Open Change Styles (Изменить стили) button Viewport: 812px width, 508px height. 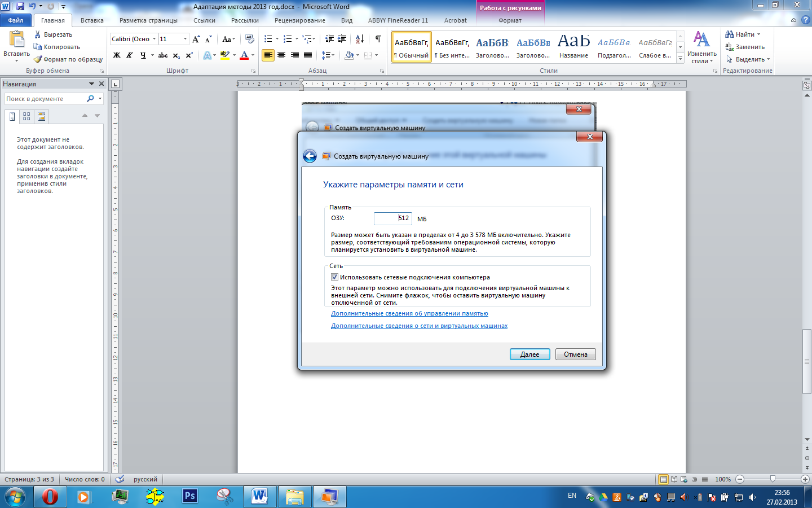click(x=701, y=47)
